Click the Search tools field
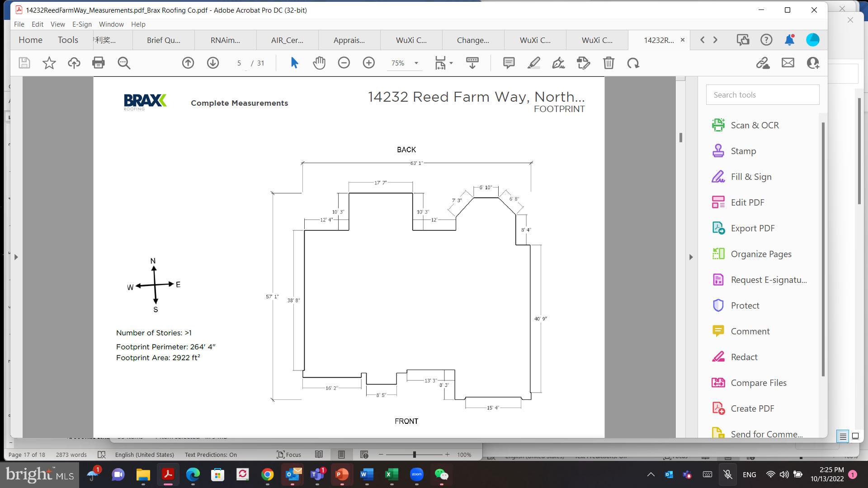 pos(762,95)
